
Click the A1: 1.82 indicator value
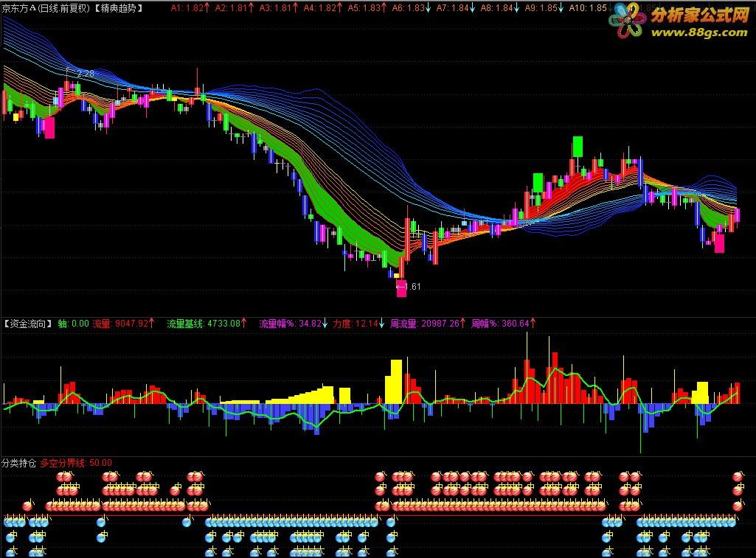click(190, 7)
